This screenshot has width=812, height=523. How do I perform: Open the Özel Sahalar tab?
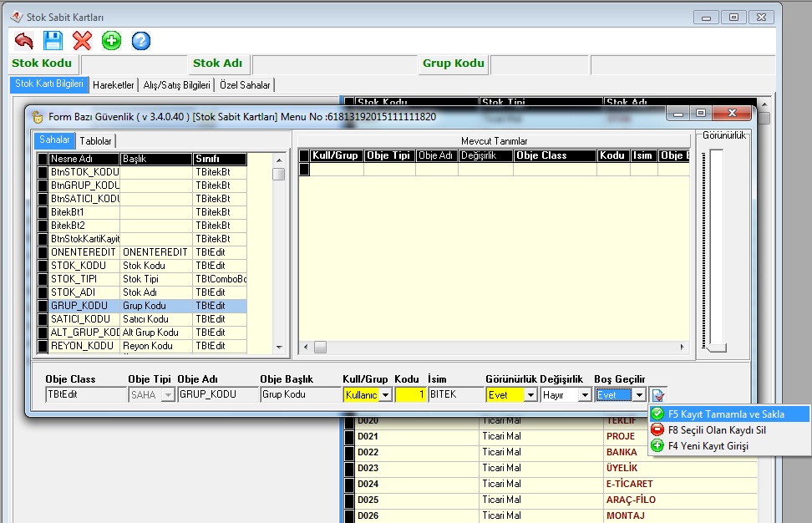(x=245, y=85)
